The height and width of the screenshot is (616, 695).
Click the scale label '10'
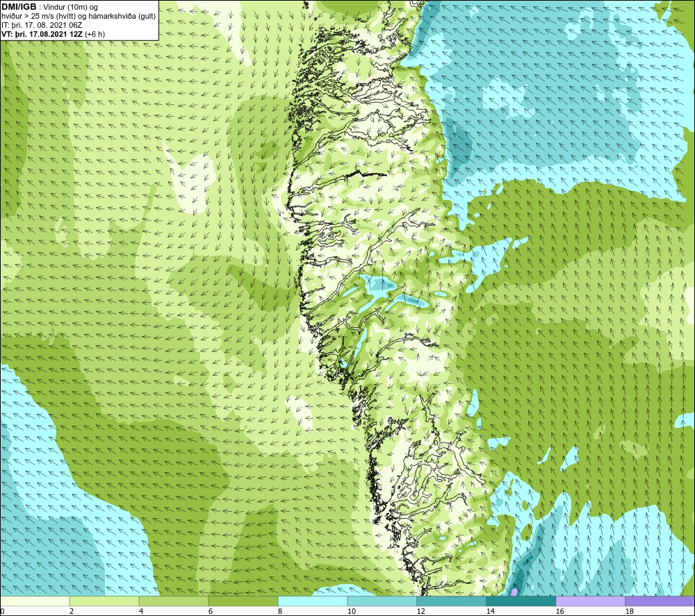tap(351, 612)
